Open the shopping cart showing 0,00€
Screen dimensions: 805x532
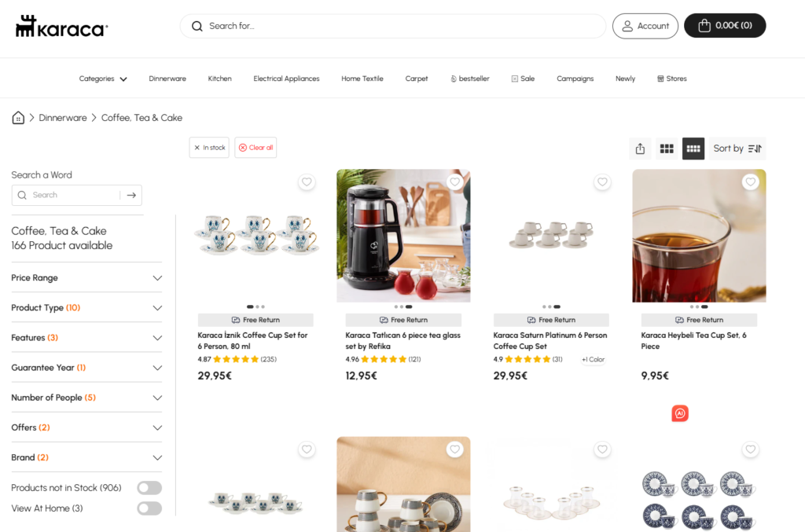coord(725,26)
